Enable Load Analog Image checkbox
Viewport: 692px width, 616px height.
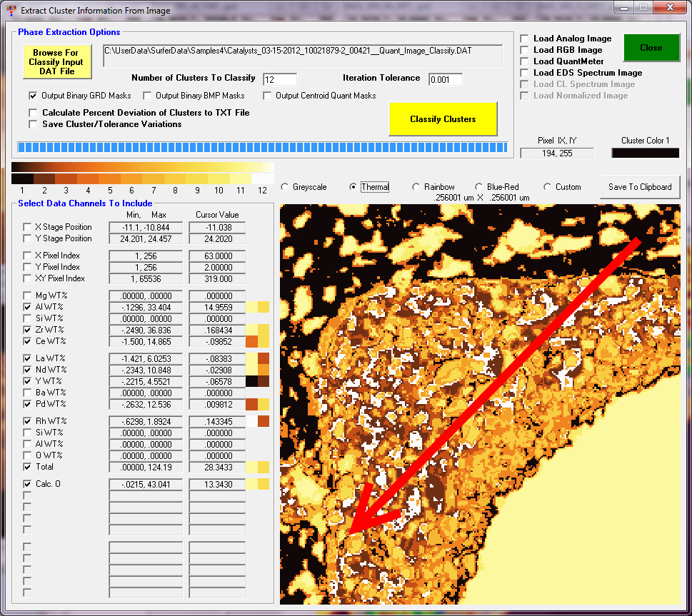[525, 39]
